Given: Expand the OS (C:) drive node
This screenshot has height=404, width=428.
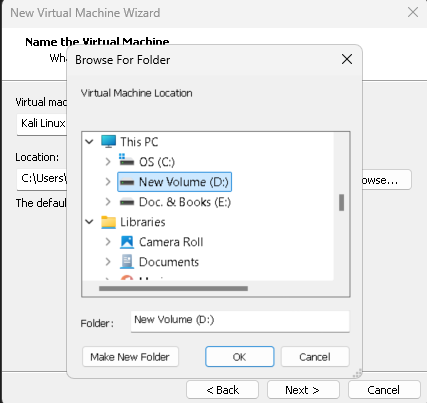Looking at the screenshot, I should 108,162.
